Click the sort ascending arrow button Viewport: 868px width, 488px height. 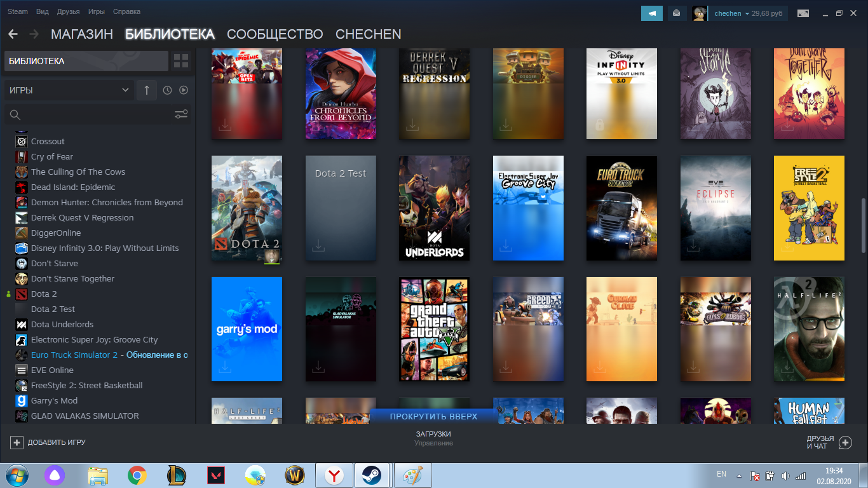point(146,90)
